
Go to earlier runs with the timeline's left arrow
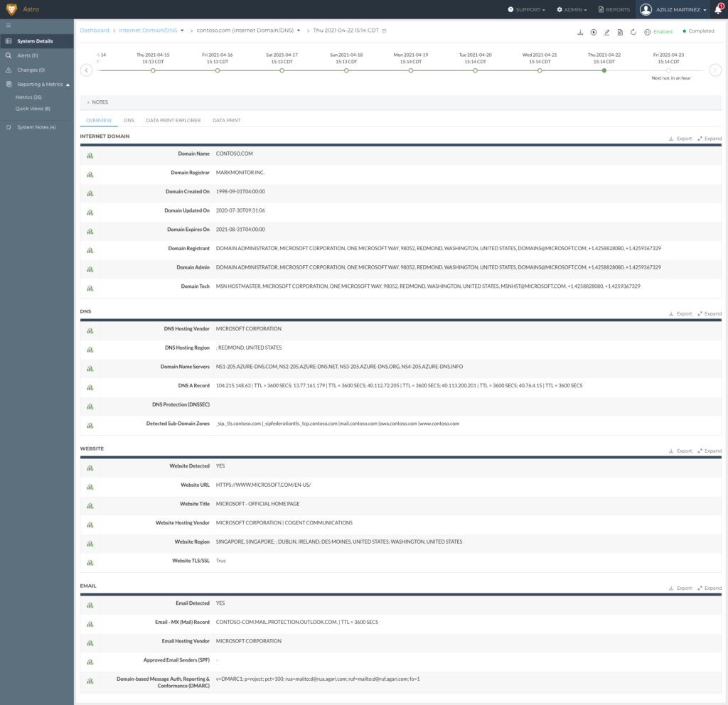(86, 70)
